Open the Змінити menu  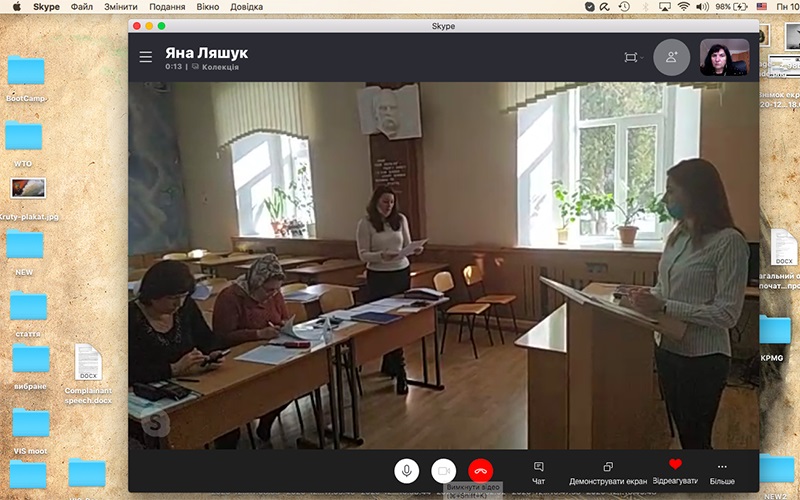click(121, 7)
